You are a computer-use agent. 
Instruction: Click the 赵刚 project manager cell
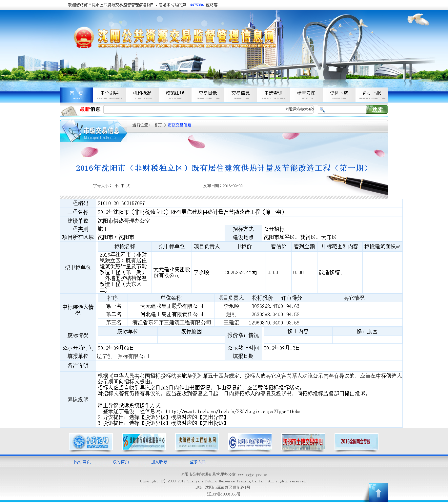232,314
